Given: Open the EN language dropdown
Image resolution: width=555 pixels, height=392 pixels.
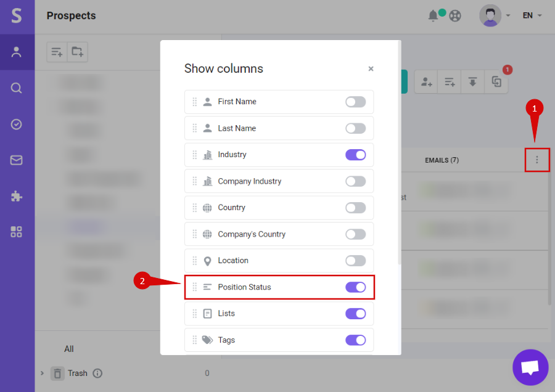Looking at the screenshot, I should click(x=532, y=15).
